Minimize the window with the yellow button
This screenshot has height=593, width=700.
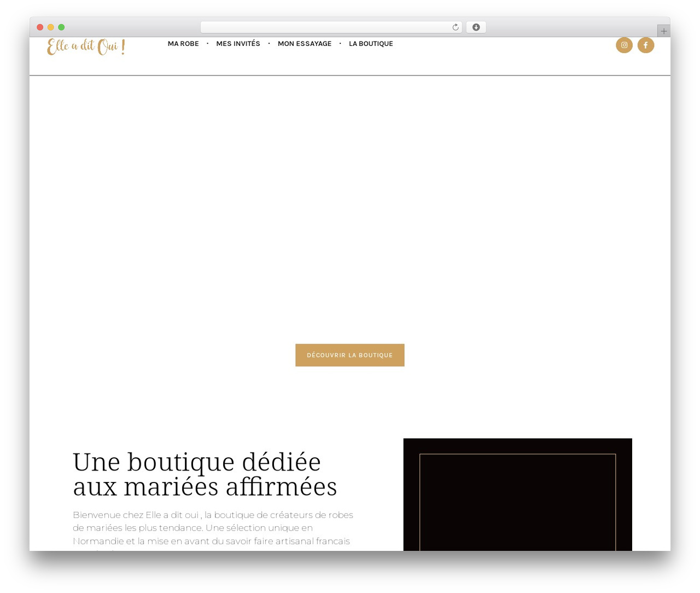tap(51, 27)
